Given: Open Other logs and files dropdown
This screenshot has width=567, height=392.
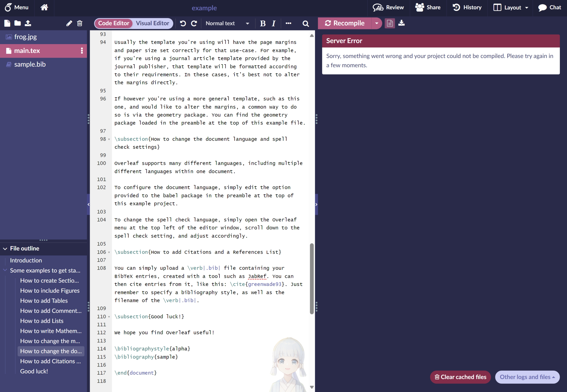Looking at the screenshot, I should point(527,377).
